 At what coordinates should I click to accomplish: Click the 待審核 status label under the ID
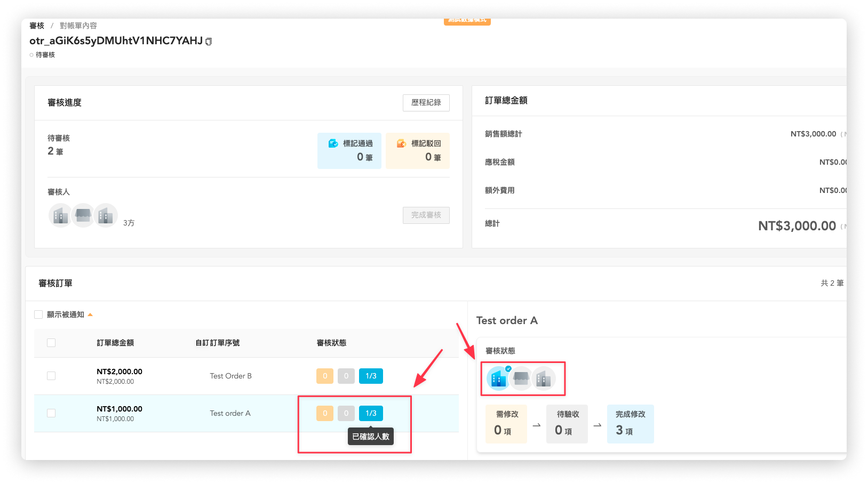(45, 55)
